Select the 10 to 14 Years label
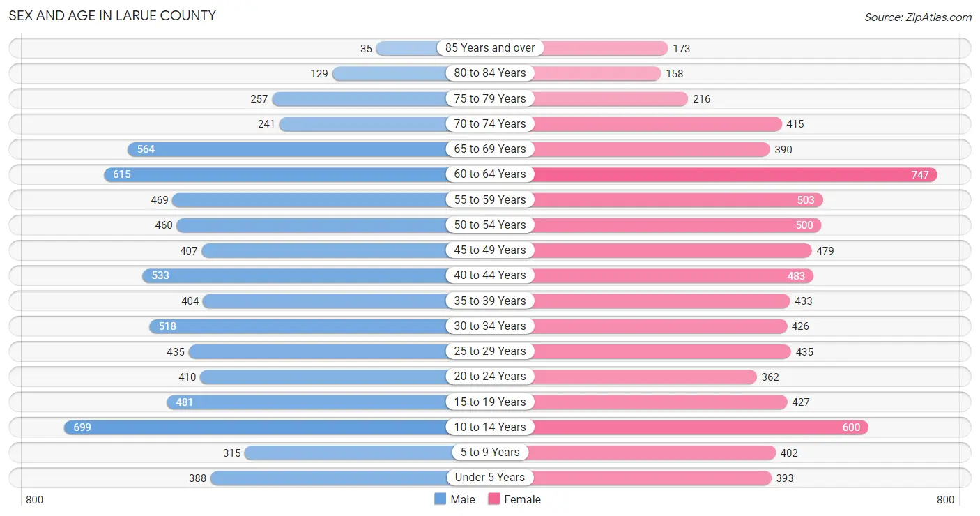This screenshot has width=980, height=516. [490, 427]
